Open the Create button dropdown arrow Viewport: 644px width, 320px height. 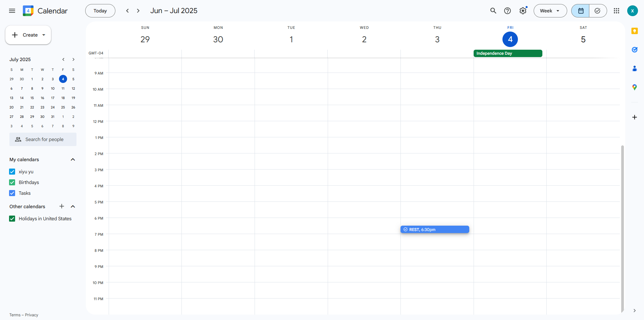click(x=44, y=35)
